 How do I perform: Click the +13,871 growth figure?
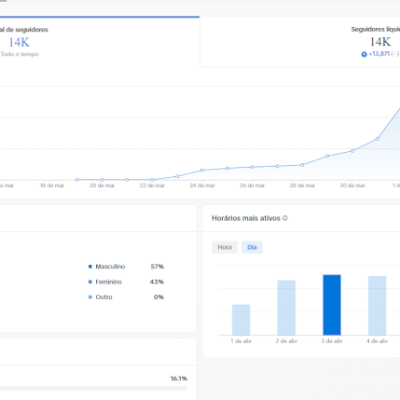(x=379, y=54)
